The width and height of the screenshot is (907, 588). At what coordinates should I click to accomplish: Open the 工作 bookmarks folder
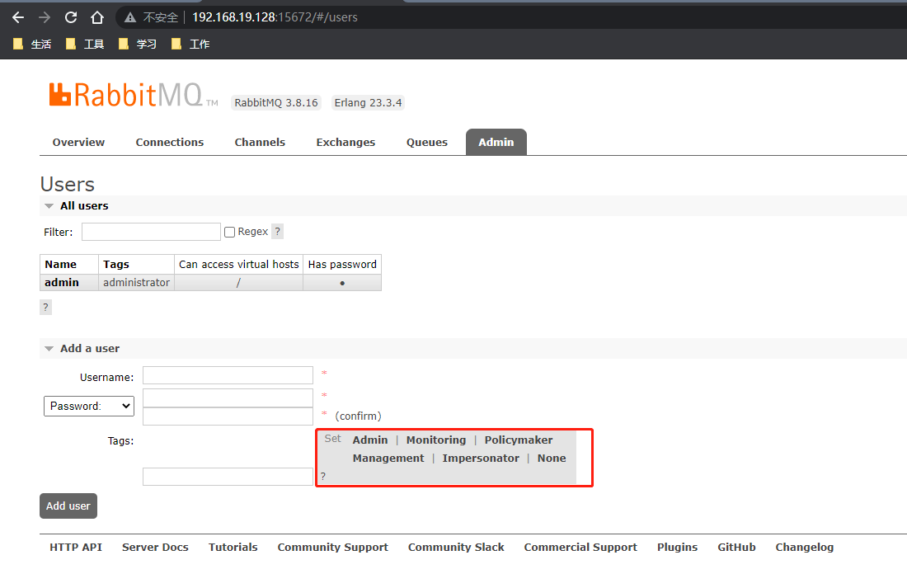click(191, 44)
